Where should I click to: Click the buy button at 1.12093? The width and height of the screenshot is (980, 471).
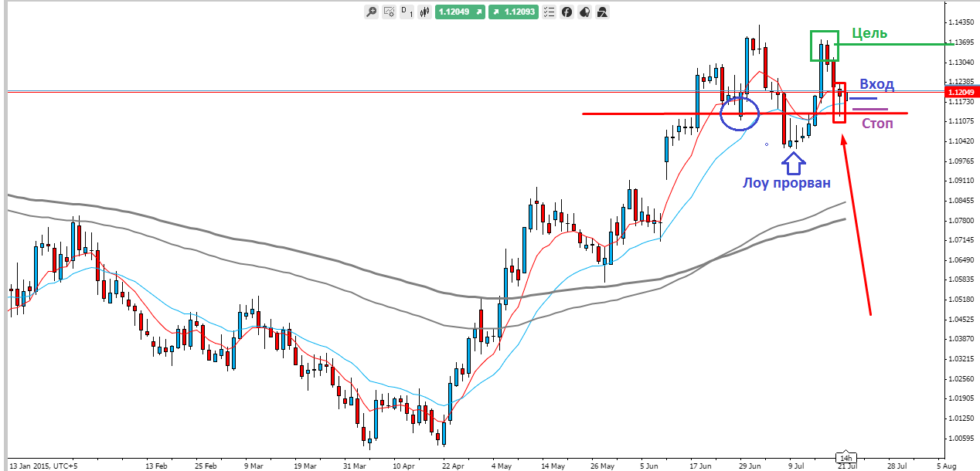513,12
